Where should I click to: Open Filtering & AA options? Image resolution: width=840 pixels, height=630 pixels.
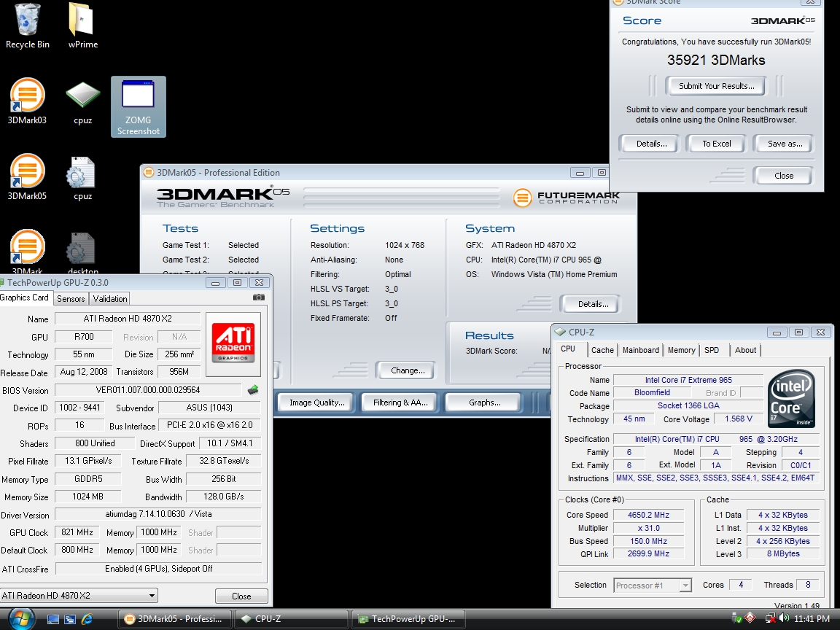coord(400,402)
